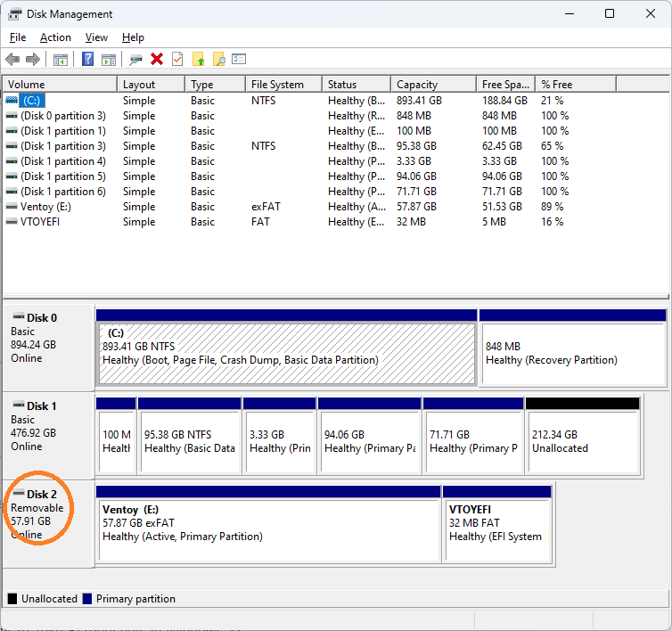Click the Back arrow in toolbar
Screen dimensions: 672x631
[x=12, y=60]
